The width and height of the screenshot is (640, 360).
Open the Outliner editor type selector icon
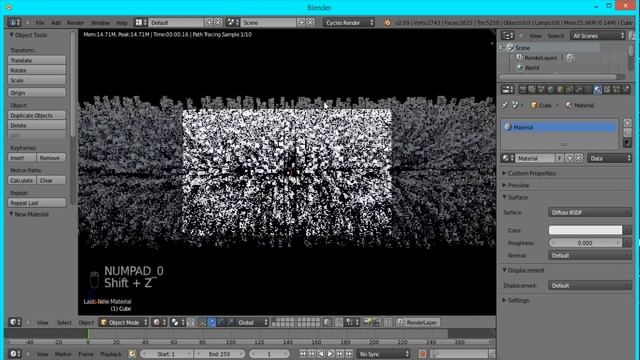(x=507, y=36)
